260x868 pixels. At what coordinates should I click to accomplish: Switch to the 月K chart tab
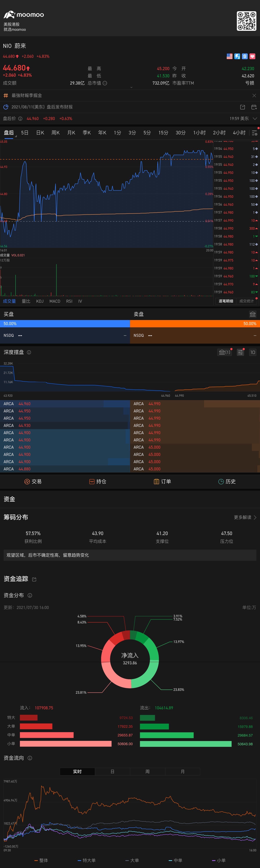[71, 133]
